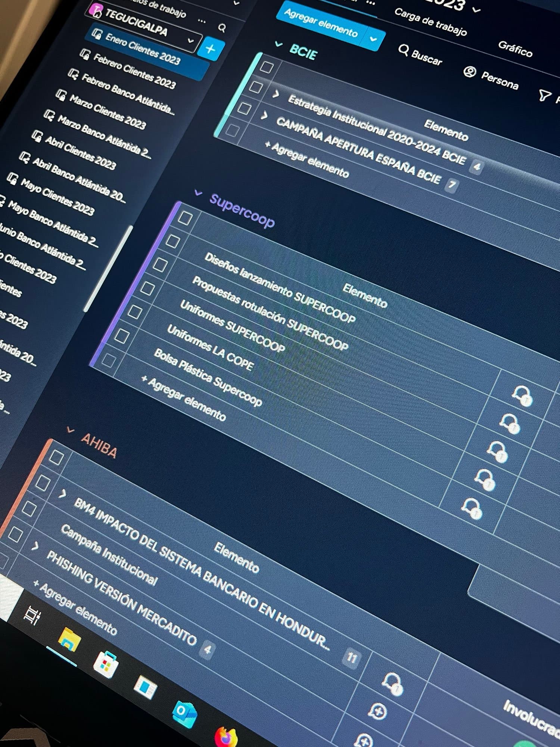Launch Outlook from the taskbar
The height and width of the screenshot is (747, 560).
pyautogui.click(x=184, y=712)
